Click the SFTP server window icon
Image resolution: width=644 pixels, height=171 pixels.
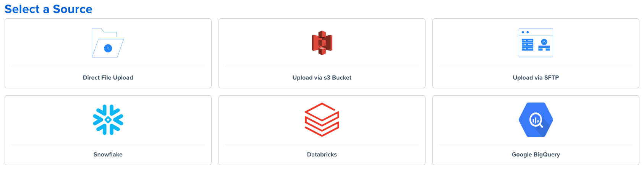click(536, 43)
